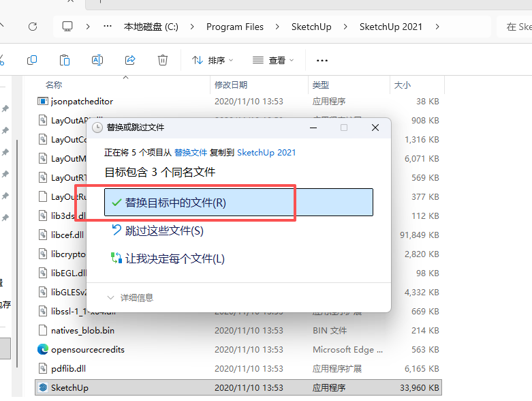Choose 让我决定每个文件(L) option
The image size is (532, 401).
pyautogui.click(x=168, y=258)
